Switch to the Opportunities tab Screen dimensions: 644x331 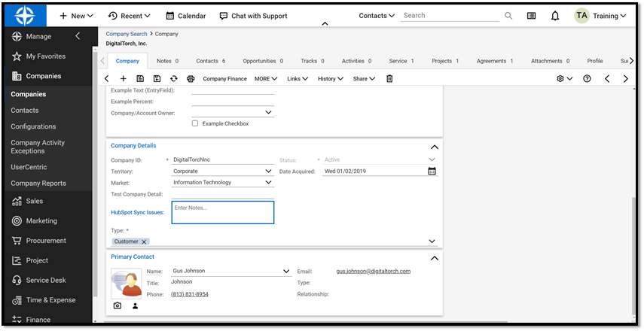coord(263,61)
